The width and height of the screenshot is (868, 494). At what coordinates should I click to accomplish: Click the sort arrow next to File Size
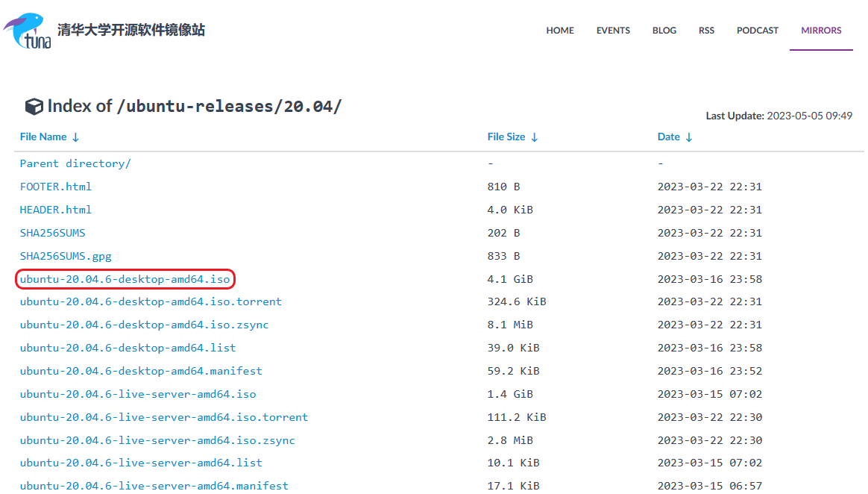tap(534, 137)
